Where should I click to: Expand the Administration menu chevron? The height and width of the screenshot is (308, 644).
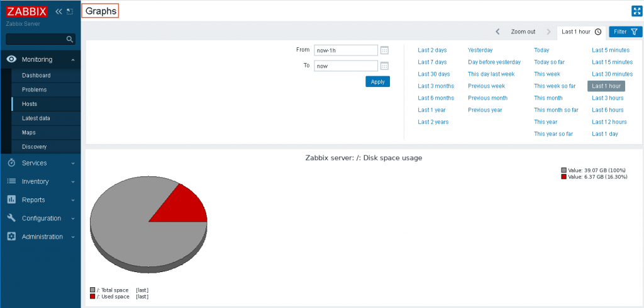(73, 237)
